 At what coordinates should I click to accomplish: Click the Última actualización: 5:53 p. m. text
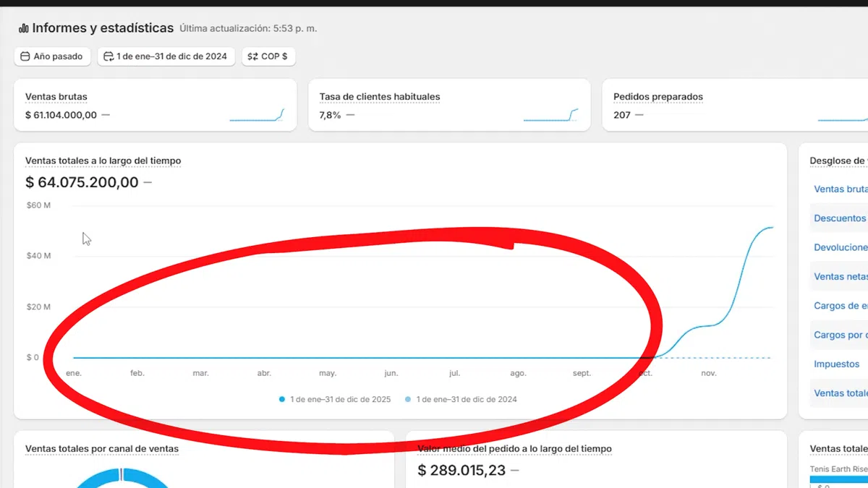coord(248,29)
